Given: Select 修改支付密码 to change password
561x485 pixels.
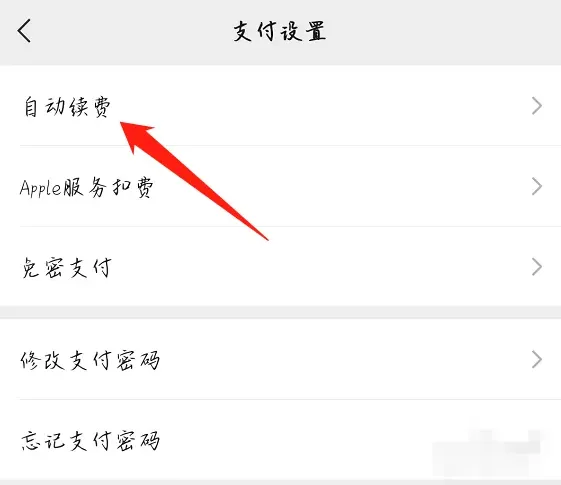Looking at the screenshot, I should pyautogui.click(x=280, y=359).
